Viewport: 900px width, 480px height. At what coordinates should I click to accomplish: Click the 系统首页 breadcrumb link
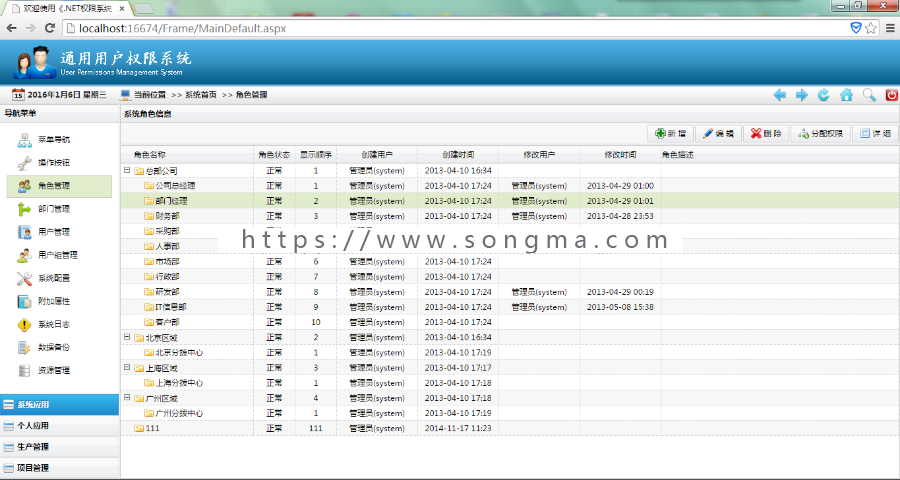(200, 95)
